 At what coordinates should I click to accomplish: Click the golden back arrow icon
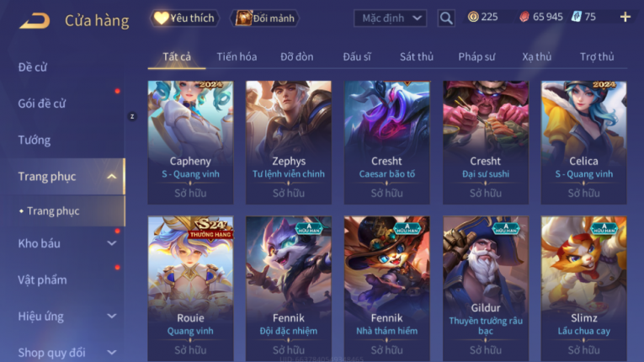[x=35, y=20]
